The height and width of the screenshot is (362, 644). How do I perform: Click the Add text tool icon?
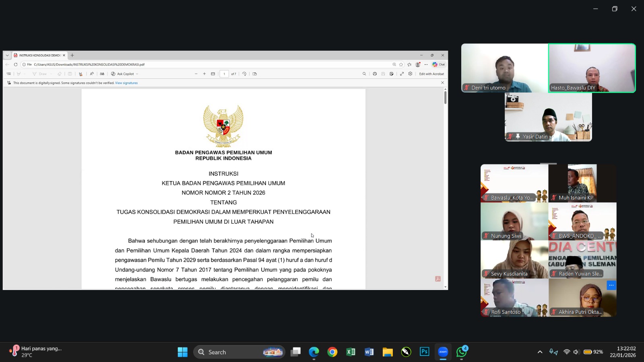(x=70, y=74)
